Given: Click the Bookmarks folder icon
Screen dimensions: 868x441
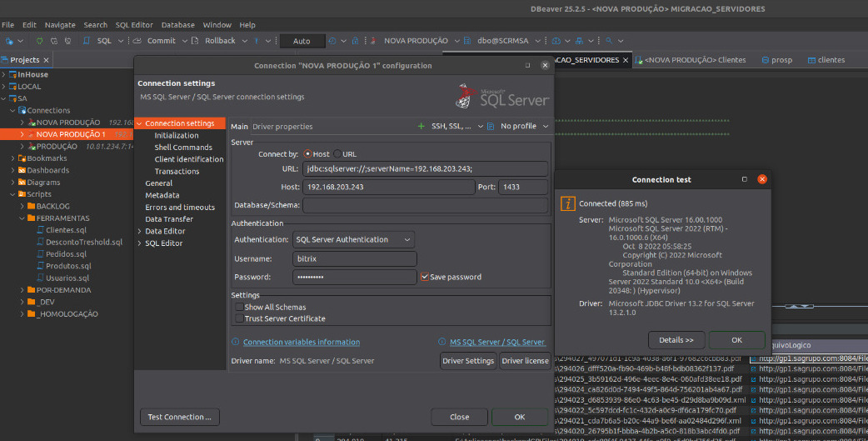Looking at the screenshot, I should [x=22, y=158].
